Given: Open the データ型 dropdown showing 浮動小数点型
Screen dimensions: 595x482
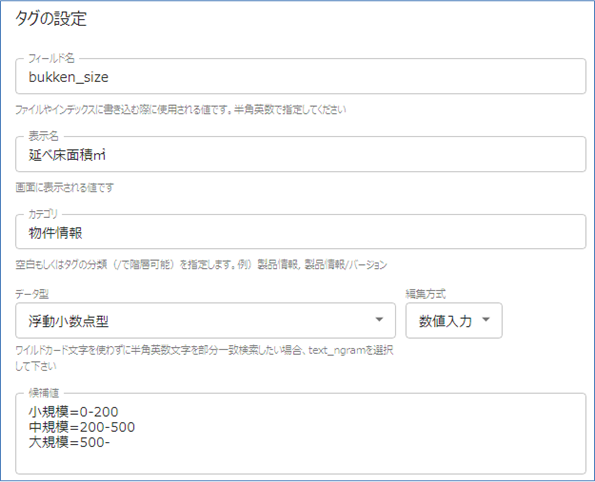Looking at the screenshot, I should [x=205, y=320].
